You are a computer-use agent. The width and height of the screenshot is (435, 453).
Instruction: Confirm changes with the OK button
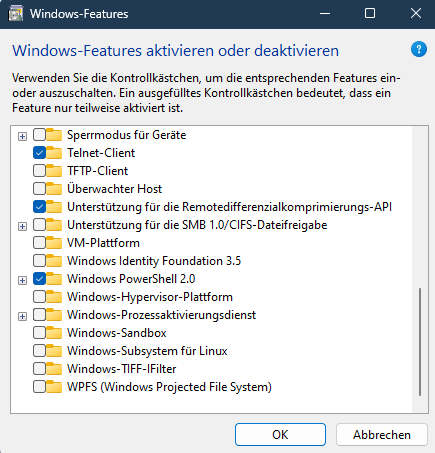coord(280,434)
